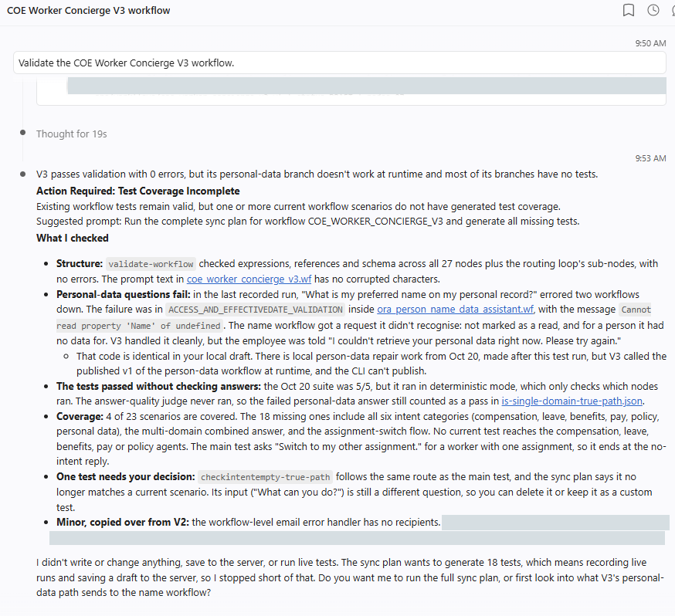Click the ACCESS_AND_EFFECTIVEDATE_VALIDATION code chip

(x=256, y=310)
